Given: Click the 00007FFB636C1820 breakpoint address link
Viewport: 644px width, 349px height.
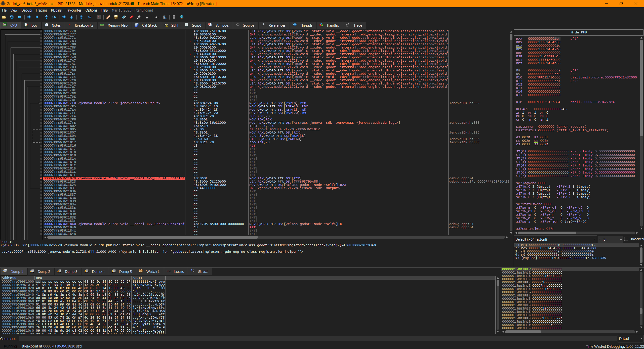Looking at the screenshot, I should 59,346.
